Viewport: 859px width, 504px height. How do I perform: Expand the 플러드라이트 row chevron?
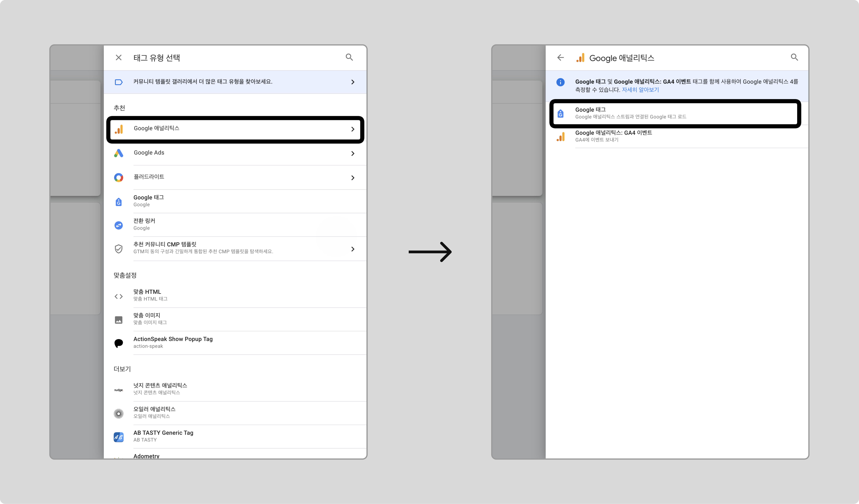(353, 178)
